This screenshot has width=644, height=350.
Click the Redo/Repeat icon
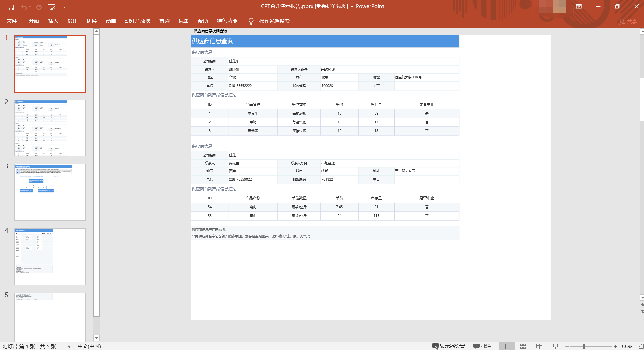point(39,7)
